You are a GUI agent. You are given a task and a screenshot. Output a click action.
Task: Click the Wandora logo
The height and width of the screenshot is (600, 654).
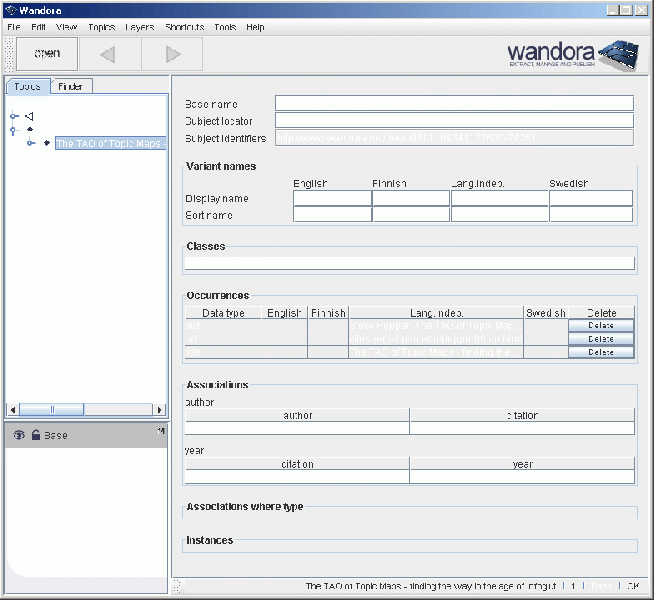[x=573, y=52]
